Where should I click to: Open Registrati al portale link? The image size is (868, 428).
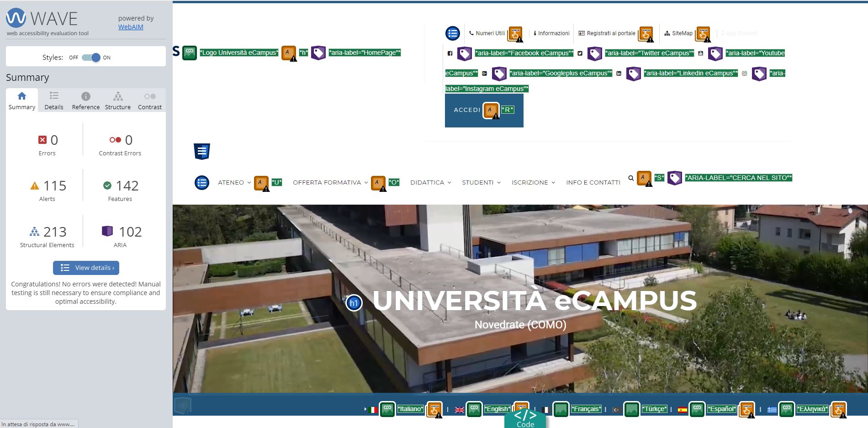(607, 33)
